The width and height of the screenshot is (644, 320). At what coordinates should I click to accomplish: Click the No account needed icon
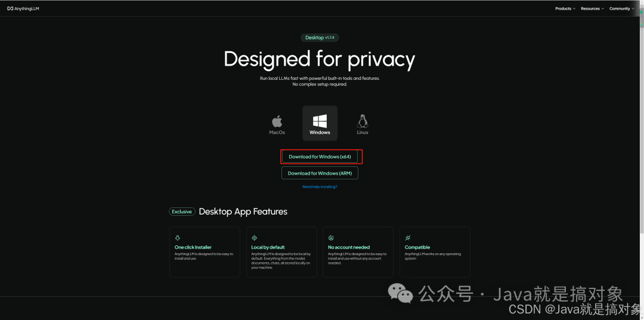point(330,238)
